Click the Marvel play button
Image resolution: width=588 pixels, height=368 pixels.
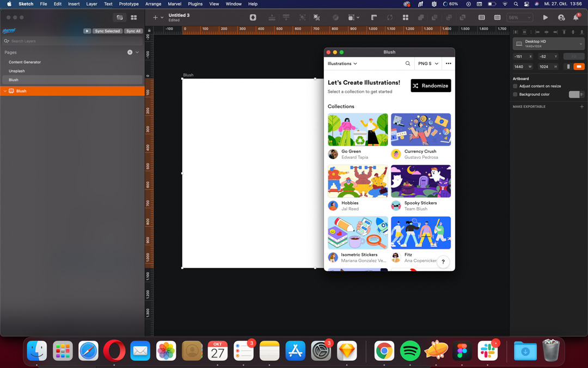pyautogui.click(x=87, y=31)
